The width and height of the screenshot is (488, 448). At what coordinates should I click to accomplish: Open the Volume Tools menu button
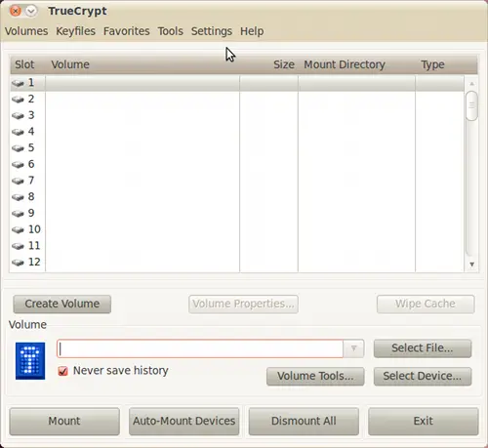click(315, 376)
